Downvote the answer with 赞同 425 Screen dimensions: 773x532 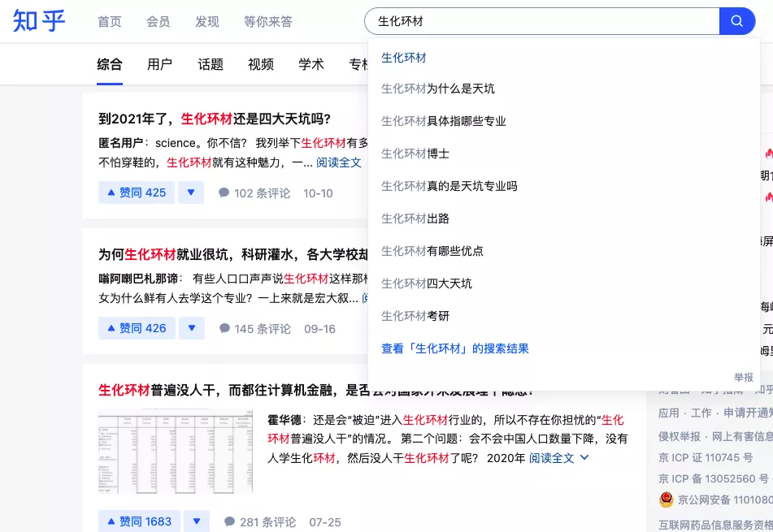pyautogui.click(x=191, y=192)
